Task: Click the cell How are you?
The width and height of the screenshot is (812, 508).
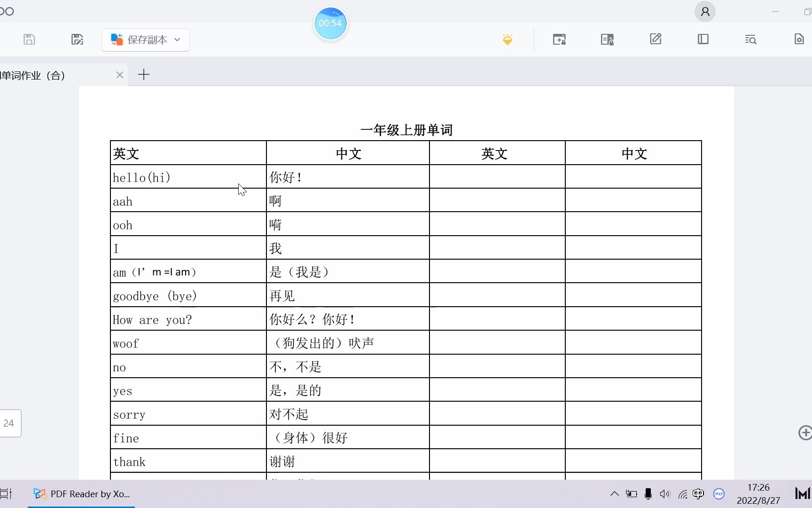Action: coord(188,319)
